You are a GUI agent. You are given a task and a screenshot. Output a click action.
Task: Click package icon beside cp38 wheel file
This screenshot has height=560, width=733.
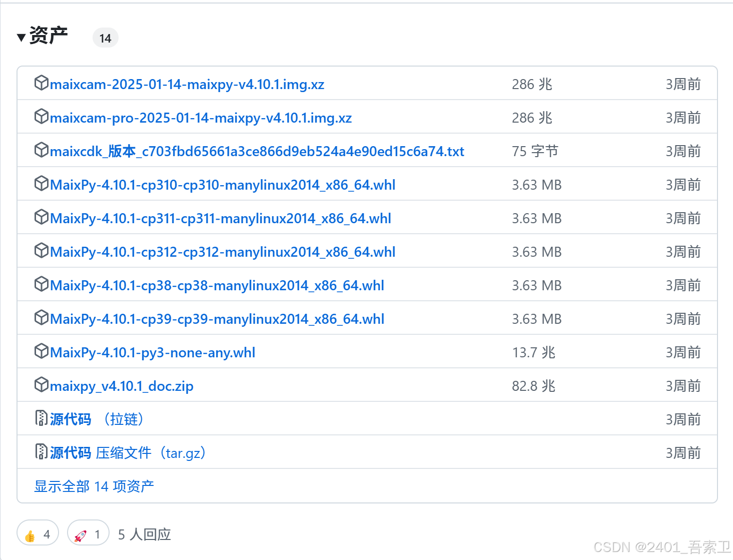(41, 284)
